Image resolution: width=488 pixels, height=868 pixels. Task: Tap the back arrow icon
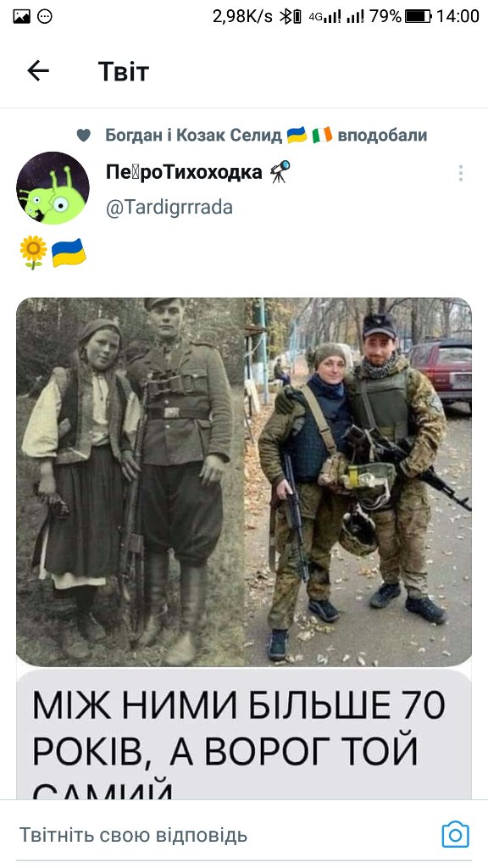coord(38,71)
